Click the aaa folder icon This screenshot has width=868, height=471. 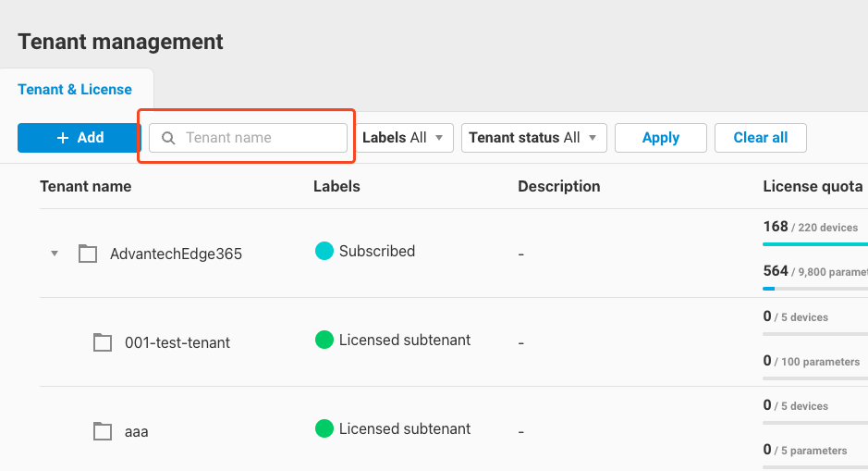pos(103,431)
